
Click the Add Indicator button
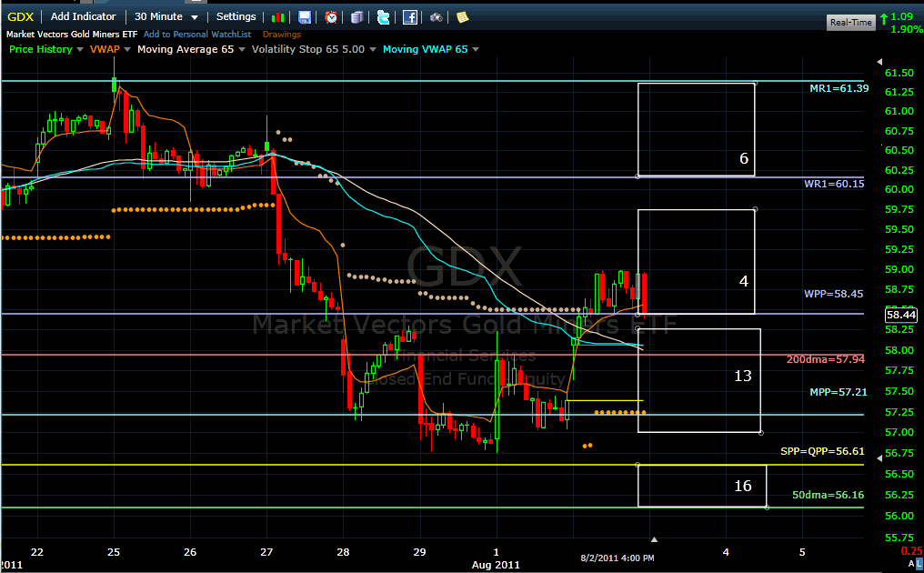pos(83,16)
